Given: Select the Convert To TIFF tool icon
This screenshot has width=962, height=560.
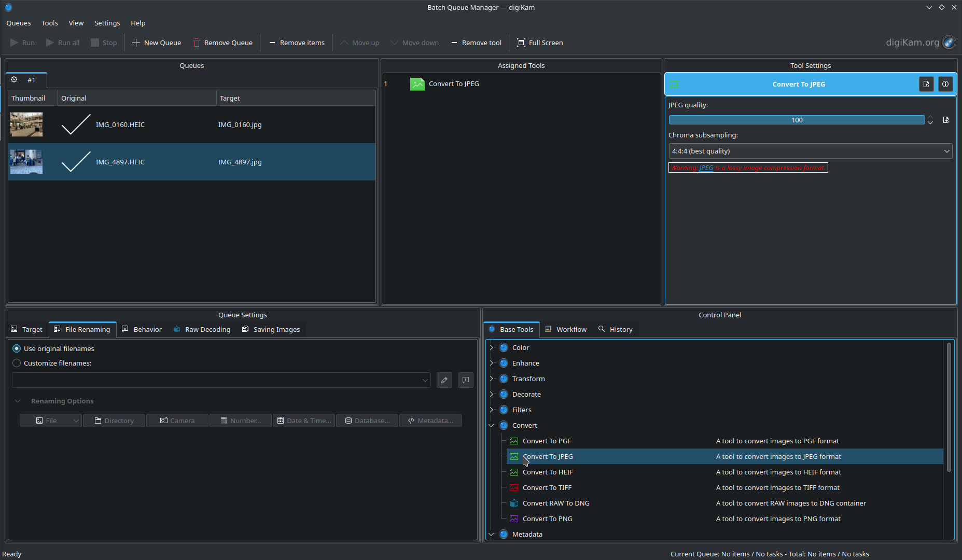Looking at the screenshot, I should point(514,487).
